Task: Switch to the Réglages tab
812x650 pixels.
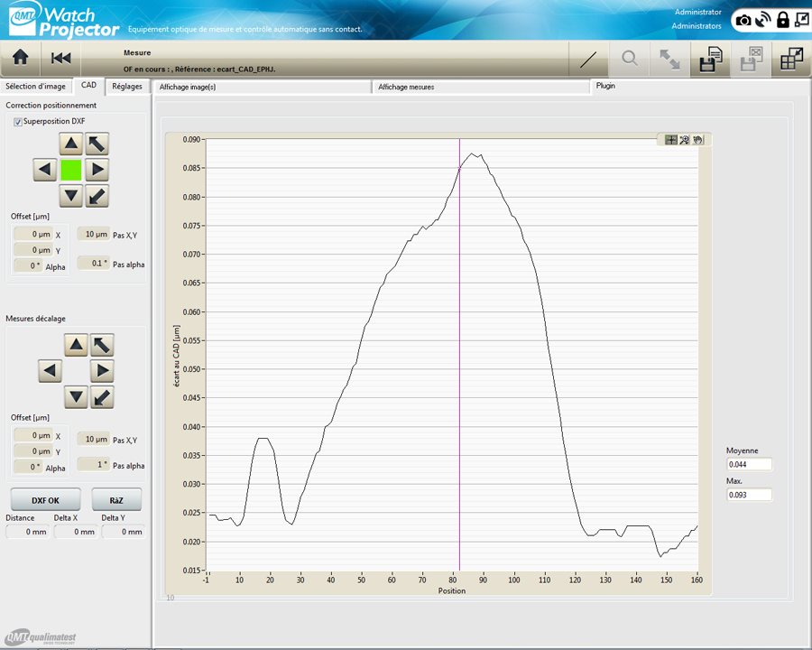Action: click(127, 87)
